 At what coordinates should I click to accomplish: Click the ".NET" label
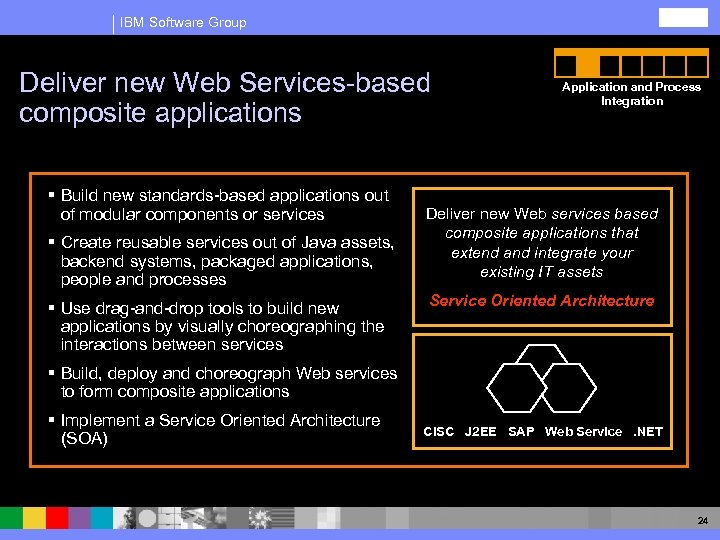click(x=648, y=432)
